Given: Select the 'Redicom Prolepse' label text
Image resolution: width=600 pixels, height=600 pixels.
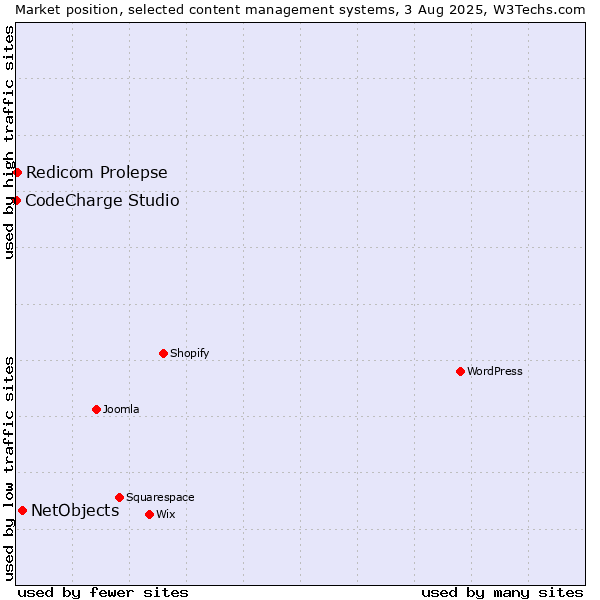Looking at the screenshot, I should 97,173.
